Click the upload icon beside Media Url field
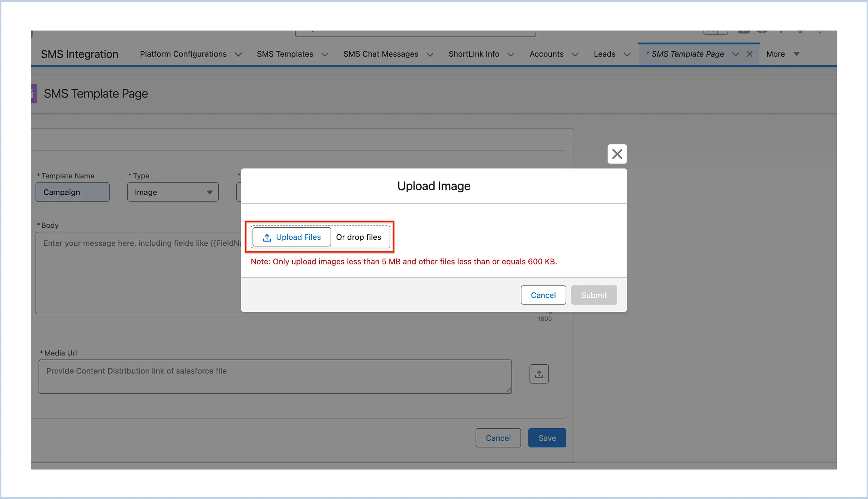868x499 pixels. (x=539, y=374)
